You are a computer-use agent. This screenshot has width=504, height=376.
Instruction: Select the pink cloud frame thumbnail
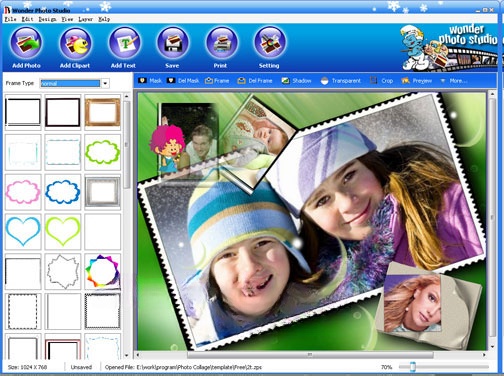[x=23, y=192]
